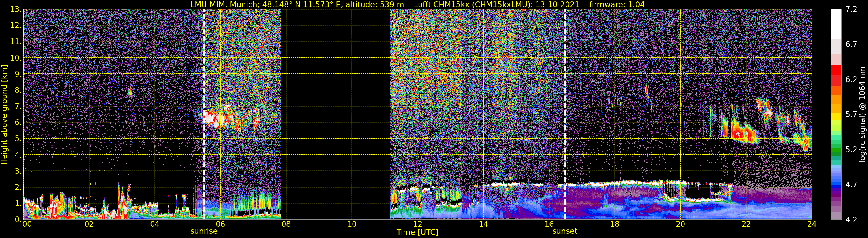Screen dimensions: 868x238
Task: Click the white dashed sunset marker line
Action: pos(565,114)
